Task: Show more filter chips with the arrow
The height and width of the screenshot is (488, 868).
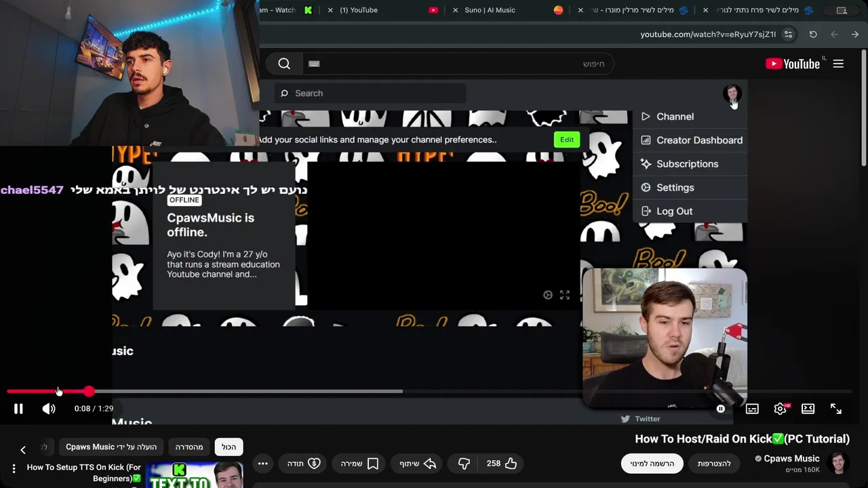Action: [x=23, y=449]
